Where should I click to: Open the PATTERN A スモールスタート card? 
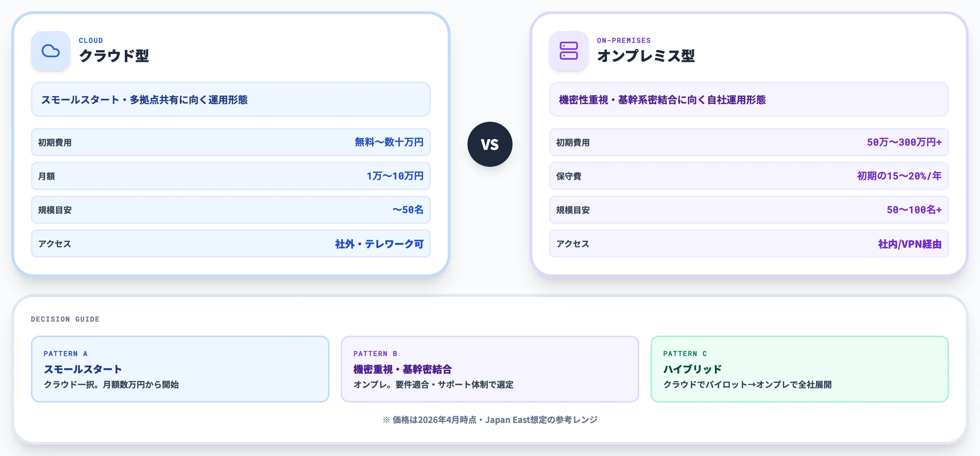click(x=180, y=369)
